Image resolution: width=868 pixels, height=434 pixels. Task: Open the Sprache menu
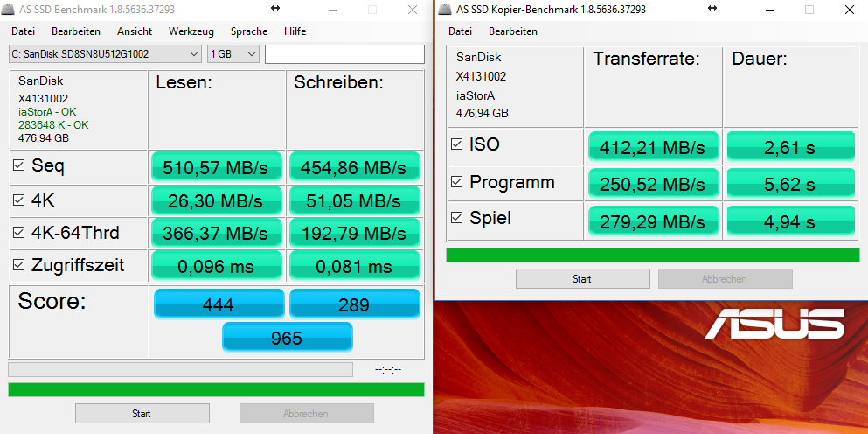click(249, 31)
